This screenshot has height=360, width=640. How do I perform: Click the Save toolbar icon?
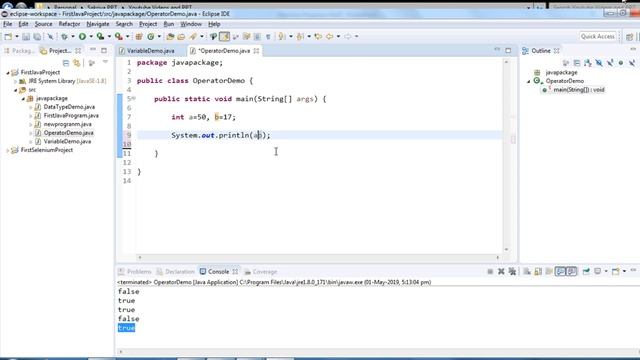pos(26,37)
